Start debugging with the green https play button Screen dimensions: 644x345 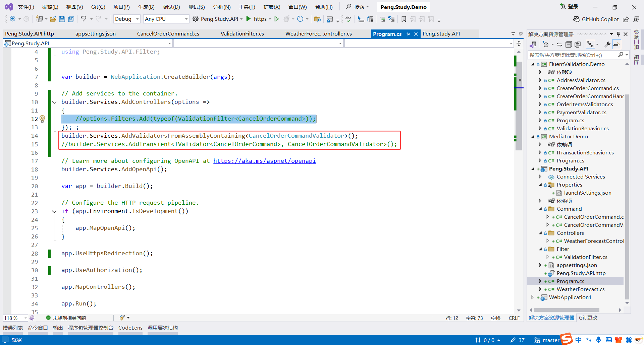tap(249, 19)
